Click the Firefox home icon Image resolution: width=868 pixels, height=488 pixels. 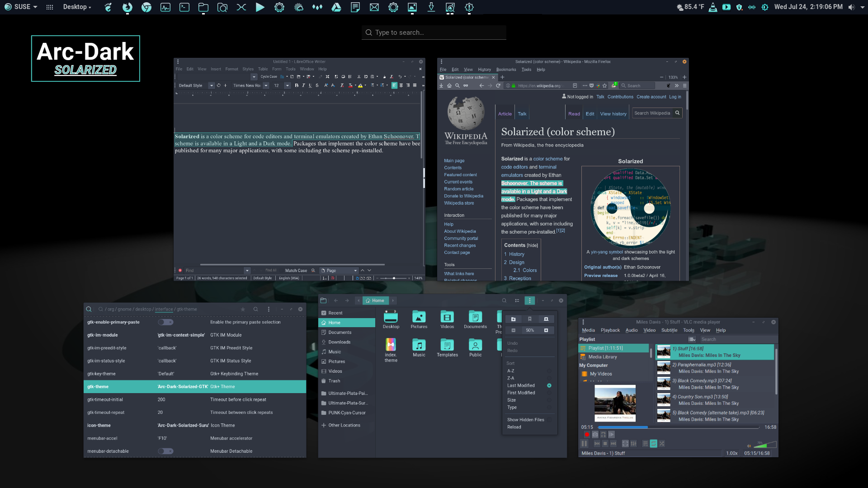449,85
